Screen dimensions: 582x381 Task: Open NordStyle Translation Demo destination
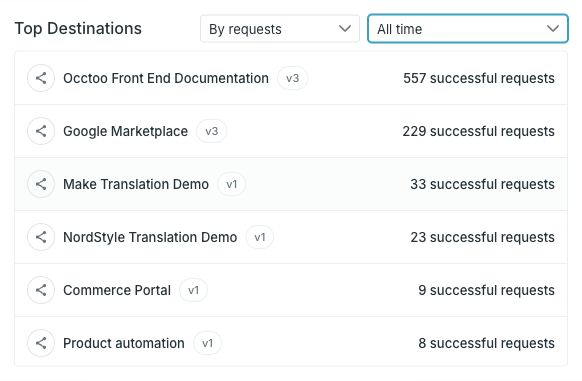coord(150,237)
